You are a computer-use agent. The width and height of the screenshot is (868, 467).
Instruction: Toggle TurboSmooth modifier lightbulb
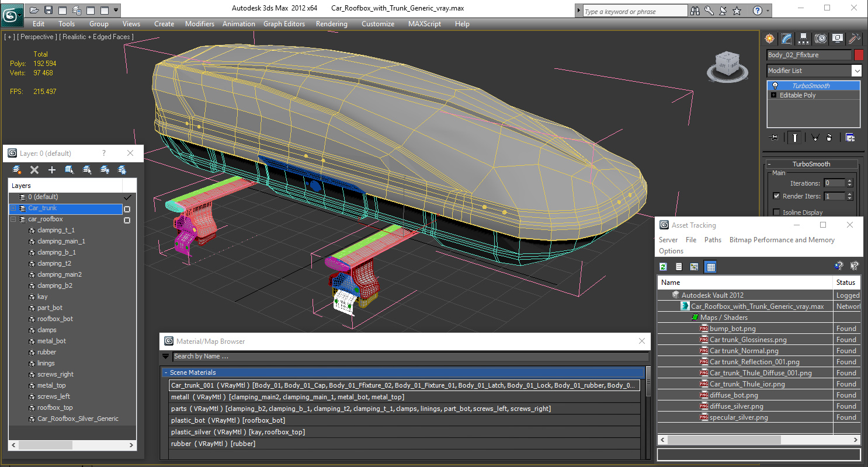click(775, 86)
